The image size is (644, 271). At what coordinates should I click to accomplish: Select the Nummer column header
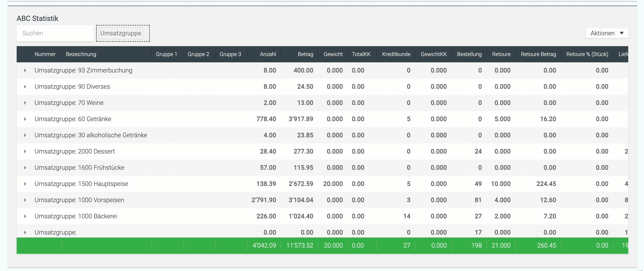click(45, 54)
